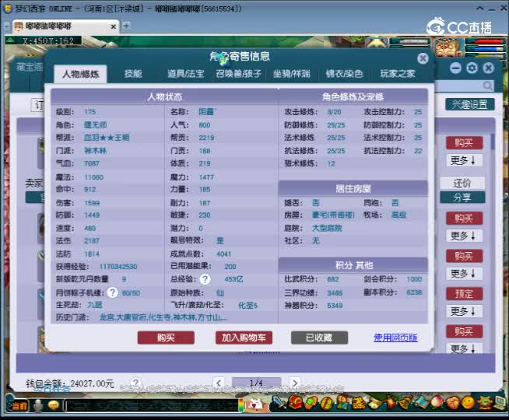Click the help icon beside 月饼粽子机缘
The height and width of the screenshot is (420, 509).
point(113,292)
